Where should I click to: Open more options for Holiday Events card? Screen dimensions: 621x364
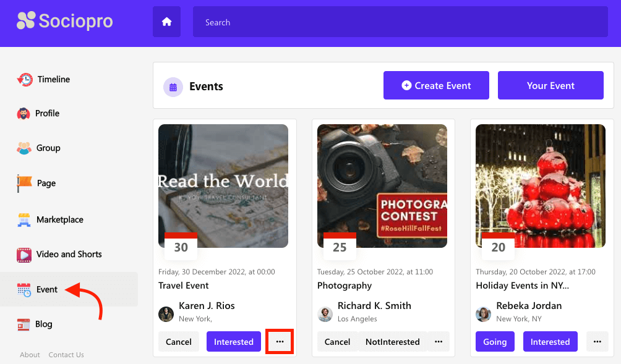click(597, 342)
